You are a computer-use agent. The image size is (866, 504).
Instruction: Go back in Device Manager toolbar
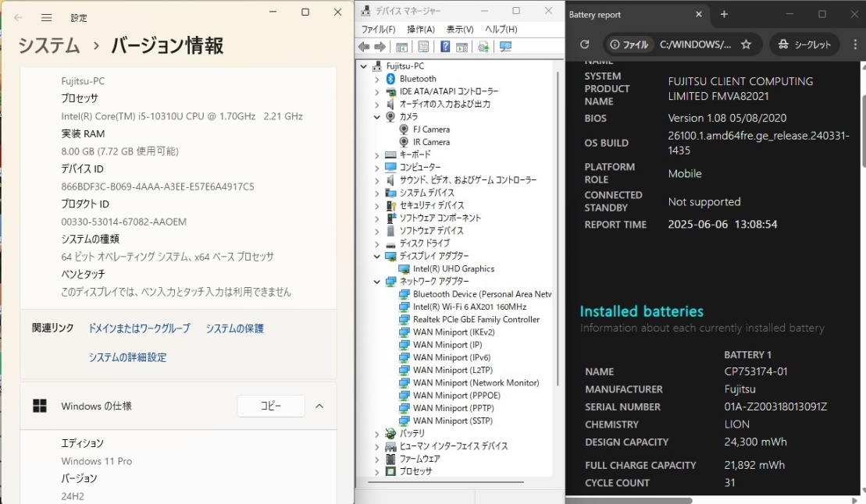tap(363, 47)
